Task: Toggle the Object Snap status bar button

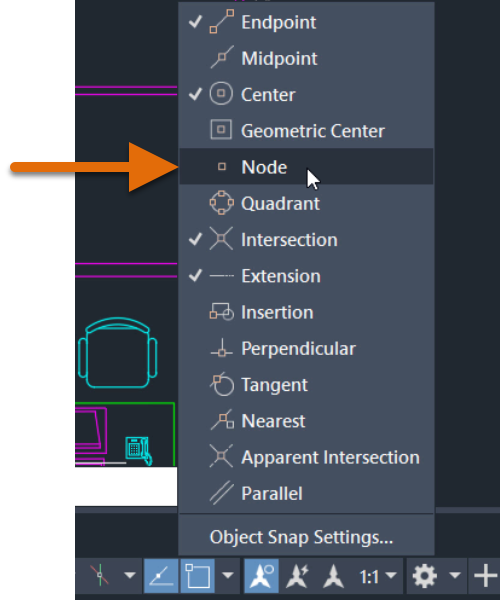Action: (x=197, y=576)
